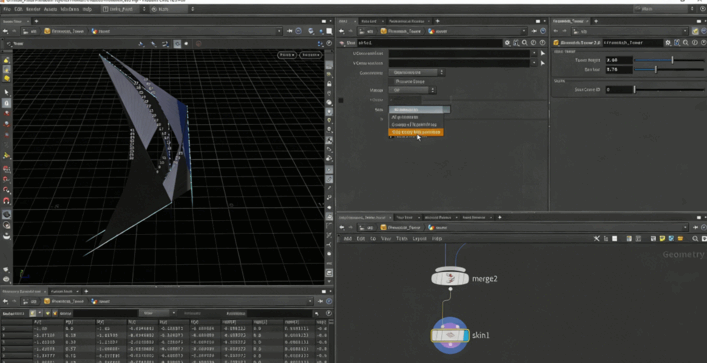Select the merge2 node
Image resolution: width=707 pixels, height=363 pixels.
[x=450, y=279]
